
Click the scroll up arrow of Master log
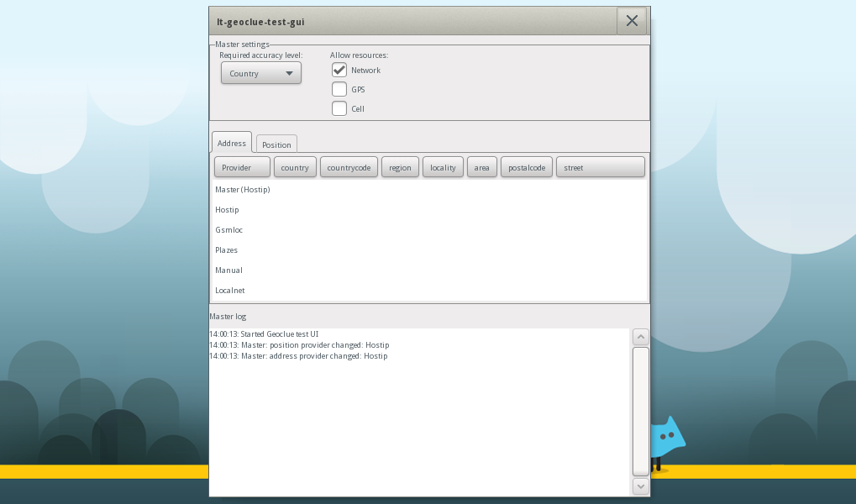tap(640, 336)
